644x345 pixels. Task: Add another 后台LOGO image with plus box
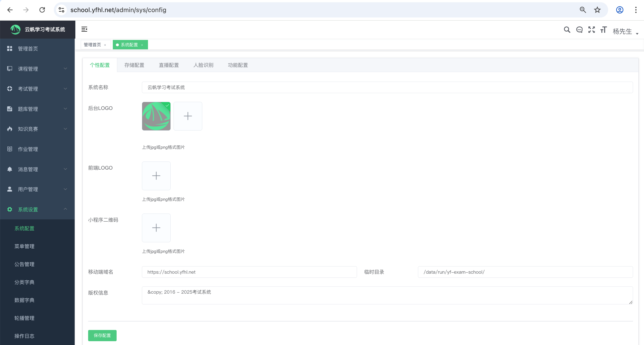[x=188, y=116]
